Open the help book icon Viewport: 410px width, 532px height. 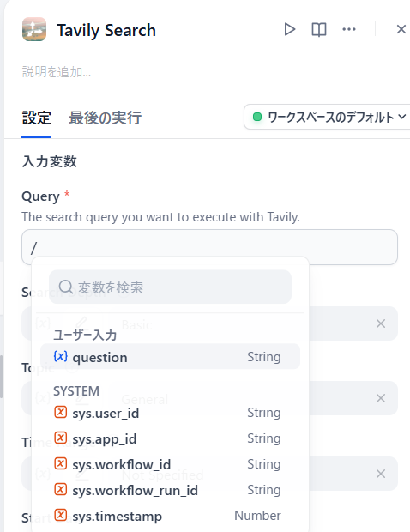319,29
